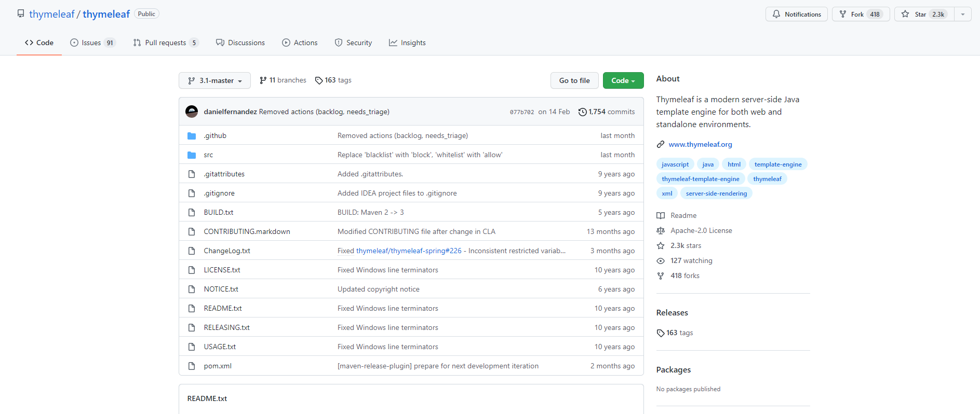Click the star icon next to 2.3k stars
The image size is (980, 414).
pyautogui.click(x=661, y=246)
